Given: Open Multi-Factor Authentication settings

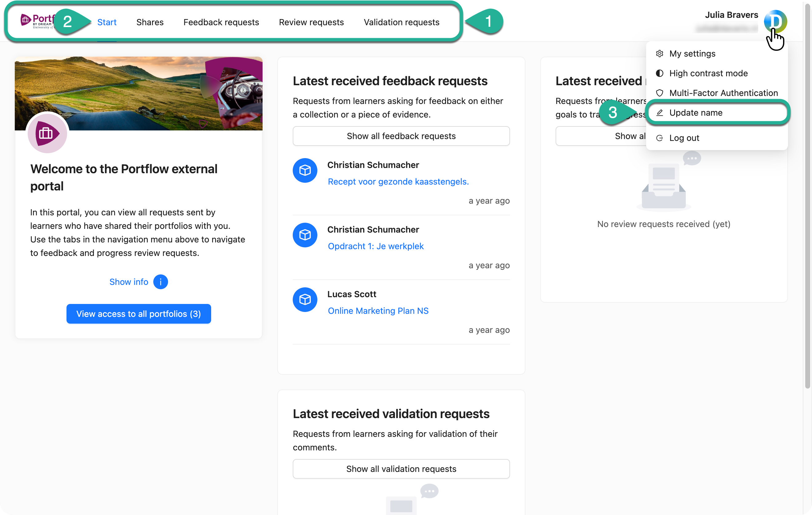Looking at the screenshot, I should [x=717, y=93].
